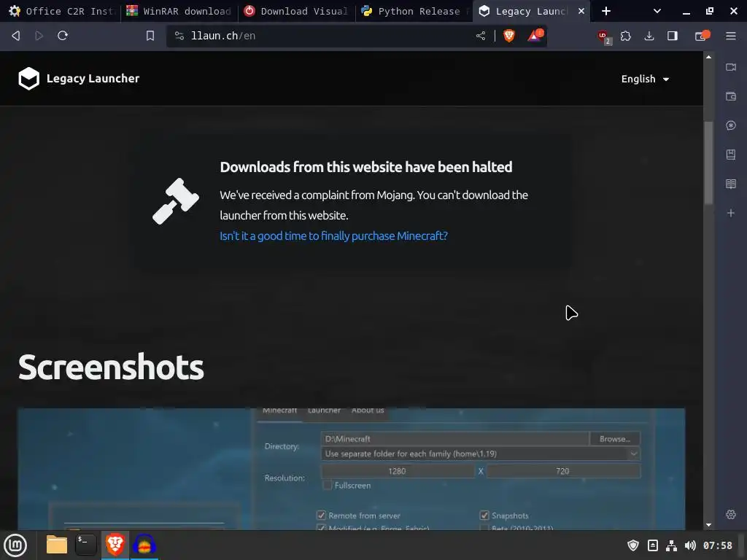The width and height of the screenshot is (747, 560).
Task: Go back to the previous page
Action: click(16, 36)
